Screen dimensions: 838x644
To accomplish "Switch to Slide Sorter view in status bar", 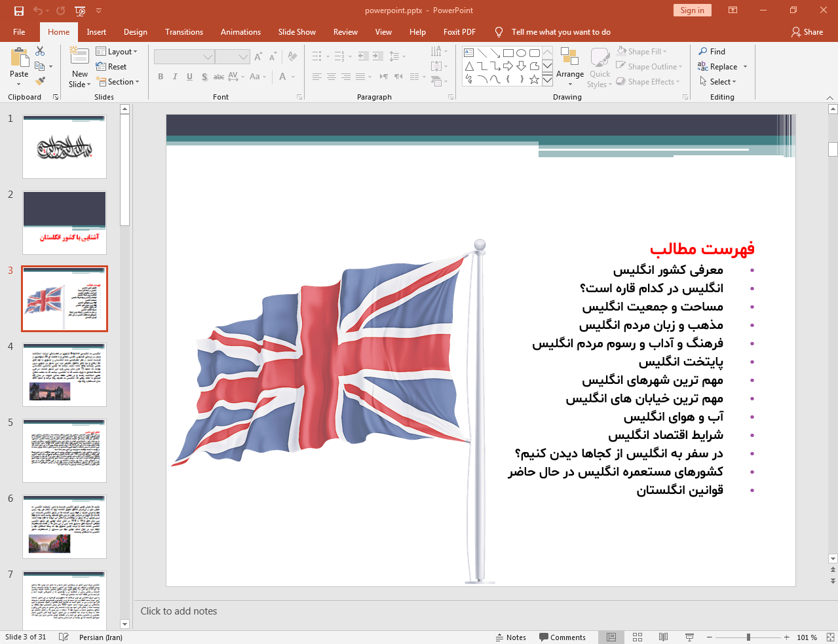I will [638, 637].
